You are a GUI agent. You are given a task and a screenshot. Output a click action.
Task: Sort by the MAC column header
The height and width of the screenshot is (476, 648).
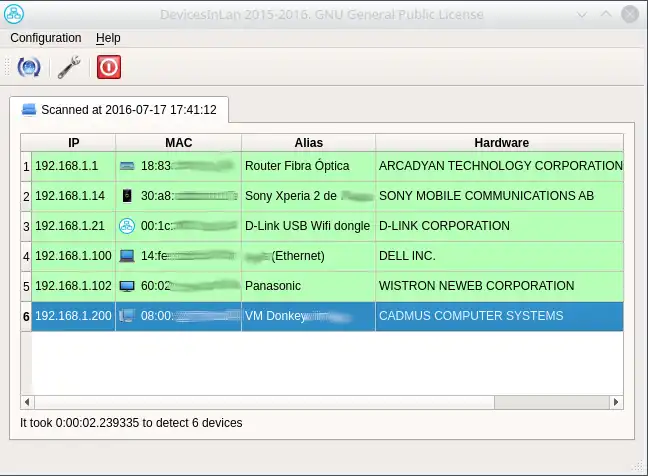pos(179,143)
